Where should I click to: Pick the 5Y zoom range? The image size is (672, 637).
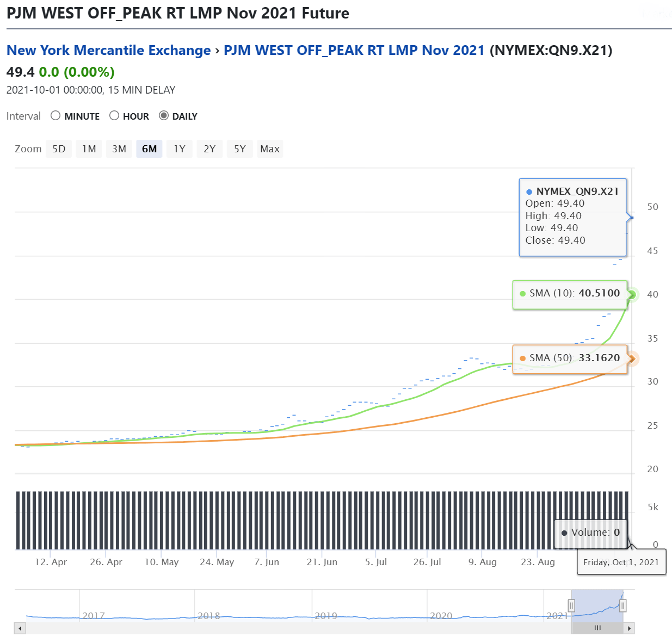point(240,149)
